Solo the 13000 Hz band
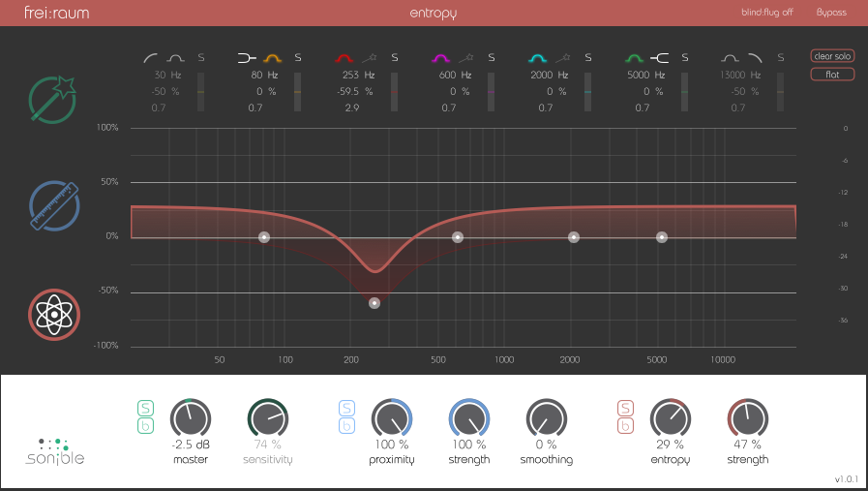Image resolution: width=868 pixels, height=491 pixels. [x=781, y=57]
